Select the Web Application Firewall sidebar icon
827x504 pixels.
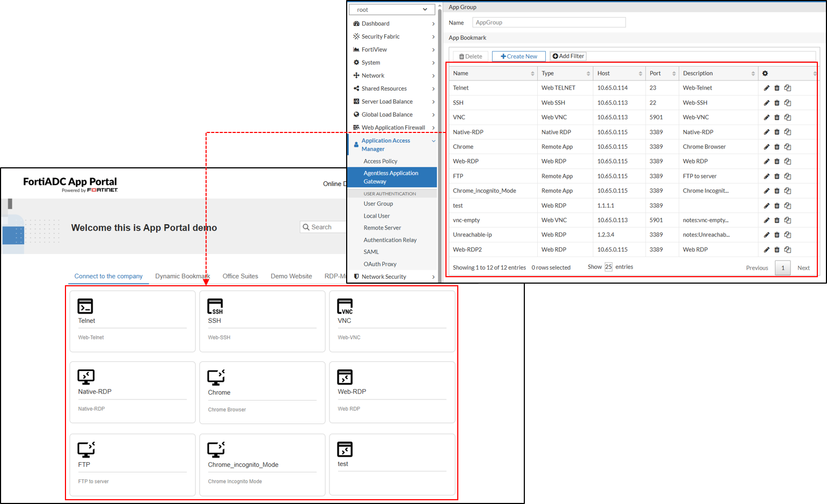click(356, 127)
